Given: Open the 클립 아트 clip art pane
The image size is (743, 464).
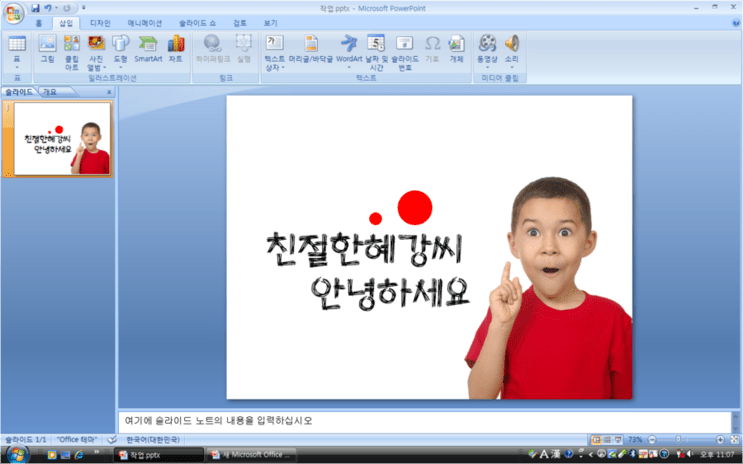Looking at the screenshot, I should coord(72,52).
